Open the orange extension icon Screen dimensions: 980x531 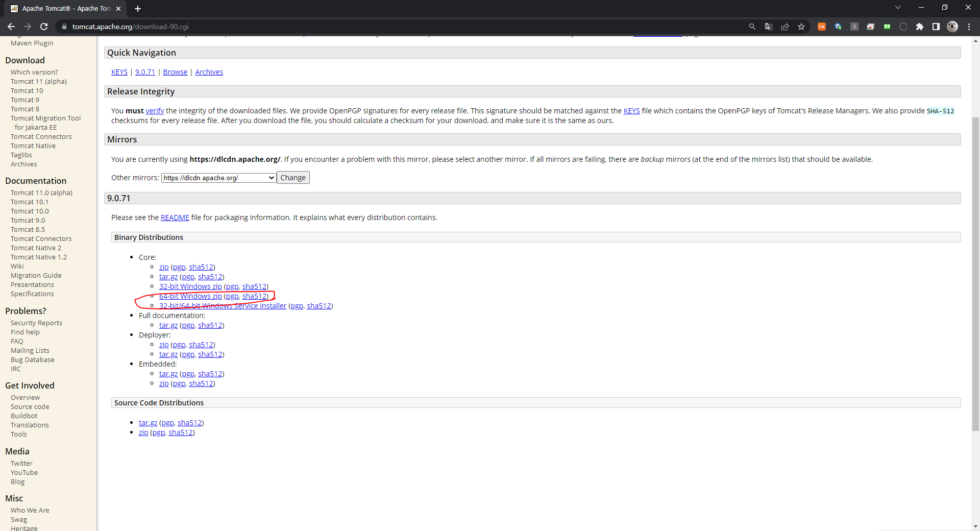click(822, 27)
